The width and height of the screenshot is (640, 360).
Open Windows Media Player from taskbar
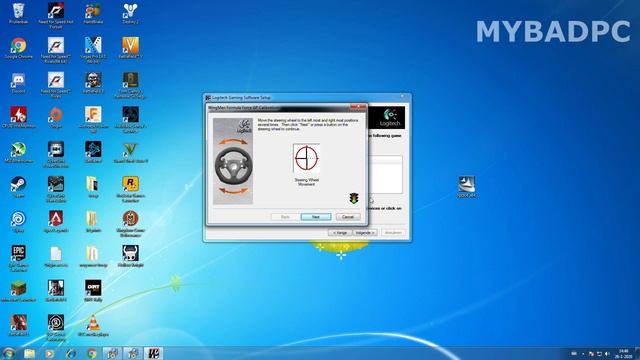point(50,353)
